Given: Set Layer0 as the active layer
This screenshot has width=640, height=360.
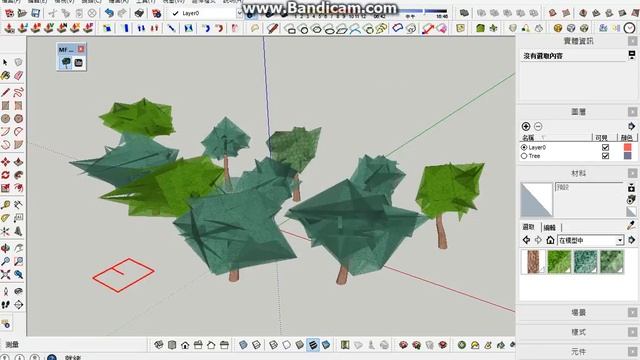Looking at the screenshot, I should 524,147.
